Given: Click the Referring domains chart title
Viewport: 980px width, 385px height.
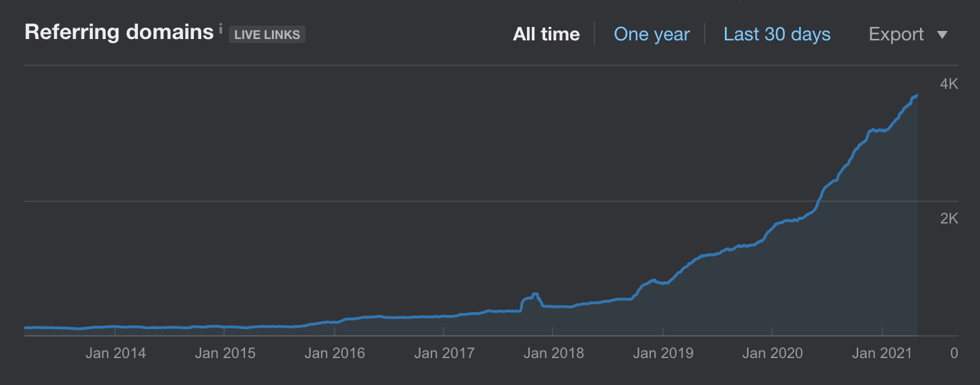Looking at the screenshot, I should tap(118, 32).
